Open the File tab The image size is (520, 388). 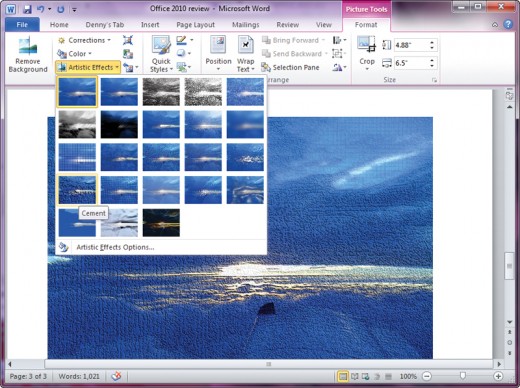(22, 25)
